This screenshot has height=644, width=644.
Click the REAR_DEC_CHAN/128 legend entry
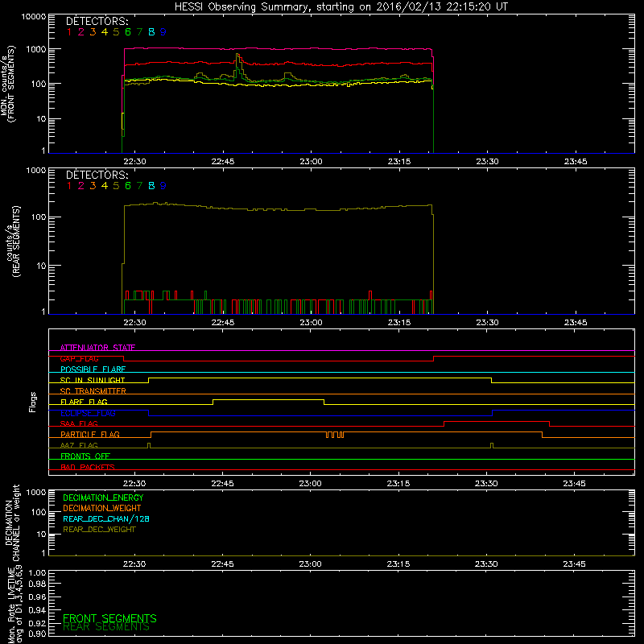tap(106, 518)
